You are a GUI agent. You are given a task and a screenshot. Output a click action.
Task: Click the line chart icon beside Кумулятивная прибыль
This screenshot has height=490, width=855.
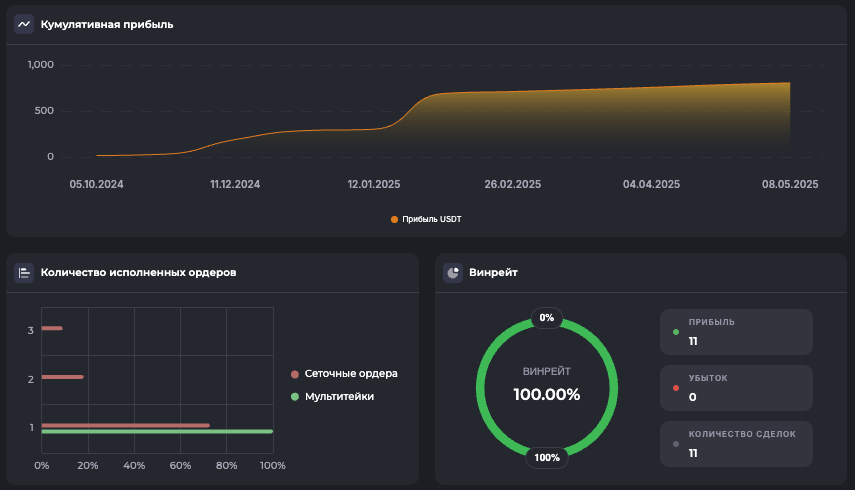(24, 24)
